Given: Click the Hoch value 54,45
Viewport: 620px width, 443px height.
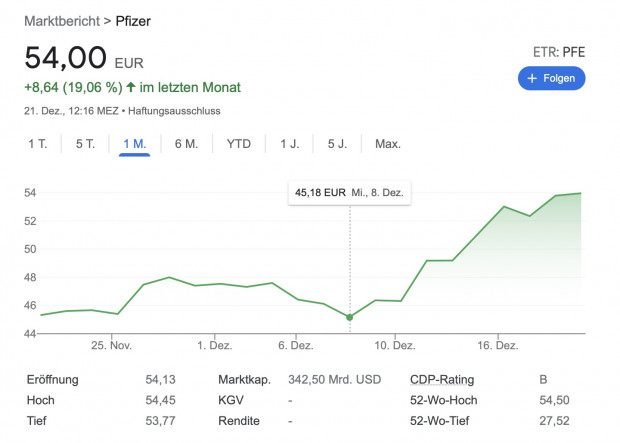Looking at the screenshot, I should pyautogui.click(x=160, y=400).
